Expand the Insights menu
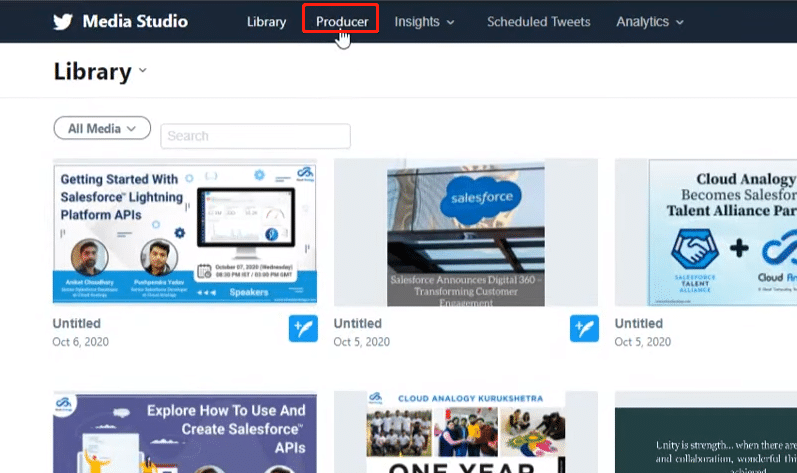797x473 pixels. point(424,22)
